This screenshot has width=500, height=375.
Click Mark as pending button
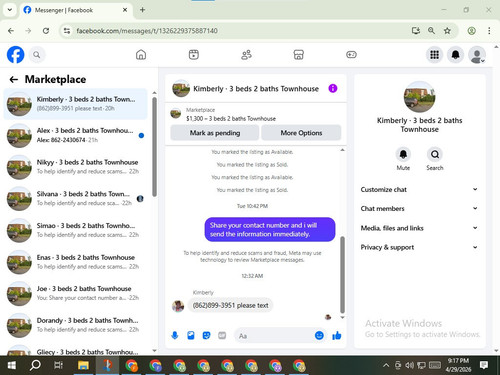(x=215, y=133)
